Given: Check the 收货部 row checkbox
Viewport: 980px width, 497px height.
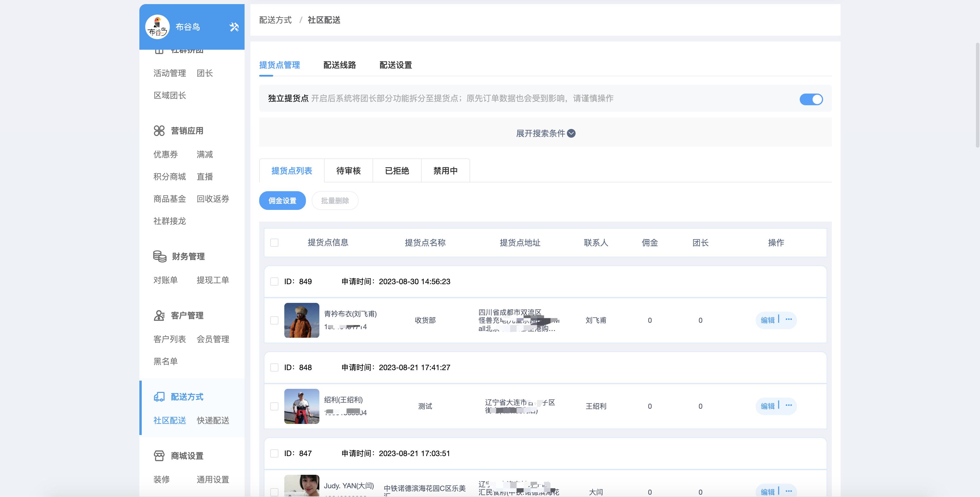Looking at the screenshot, I should coord(274,320).
